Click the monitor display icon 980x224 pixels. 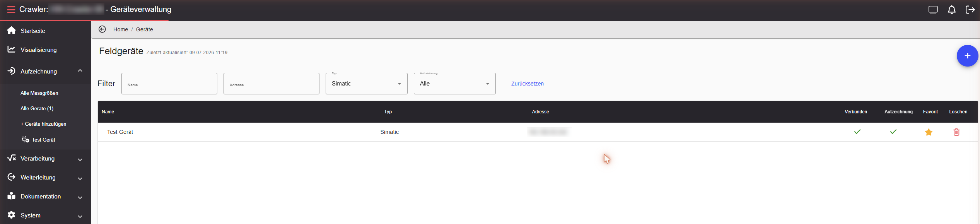[933, 10]
